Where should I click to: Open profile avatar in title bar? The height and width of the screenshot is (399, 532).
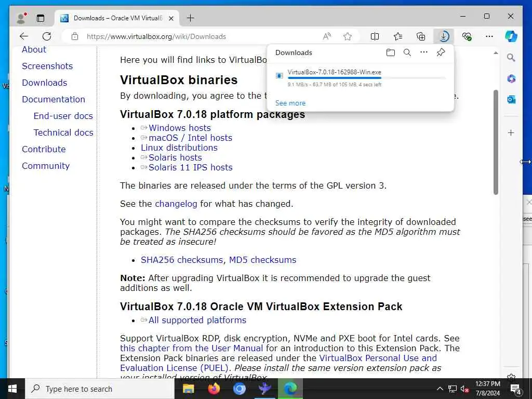click(x=21, y=18)
